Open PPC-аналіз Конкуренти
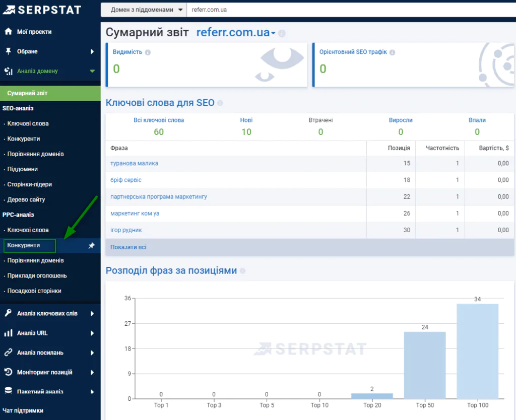The width and height of the screenshot is (516, 420). (x=24, y=245)
